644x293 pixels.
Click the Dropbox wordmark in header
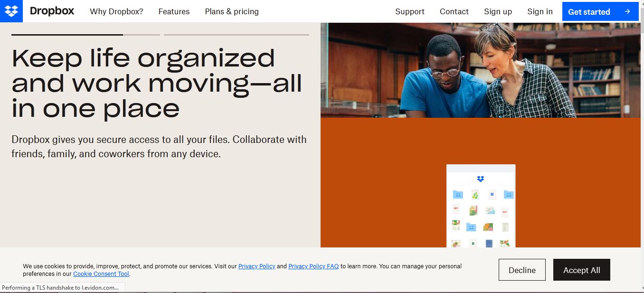[52, 11]
